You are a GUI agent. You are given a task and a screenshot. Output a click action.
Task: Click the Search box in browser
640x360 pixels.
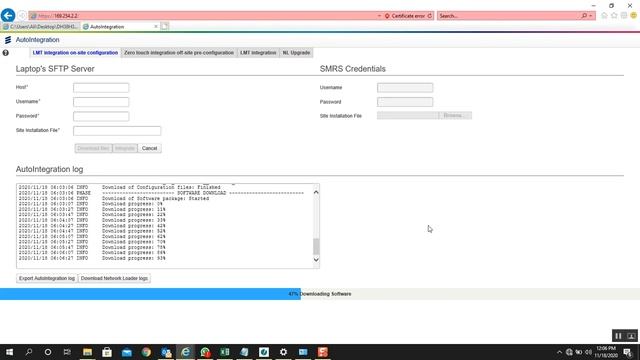coord(509,16)
